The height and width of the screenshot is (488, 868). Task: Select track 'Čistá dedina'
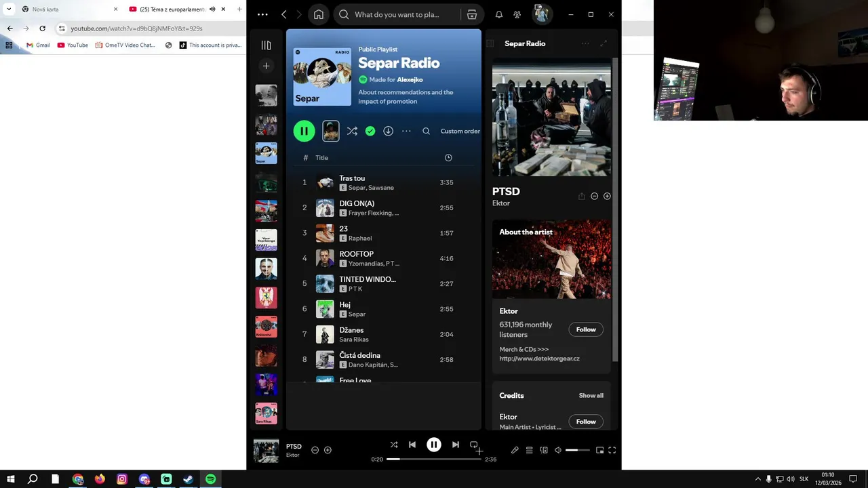pyautogui.click(x=384, y=359)
